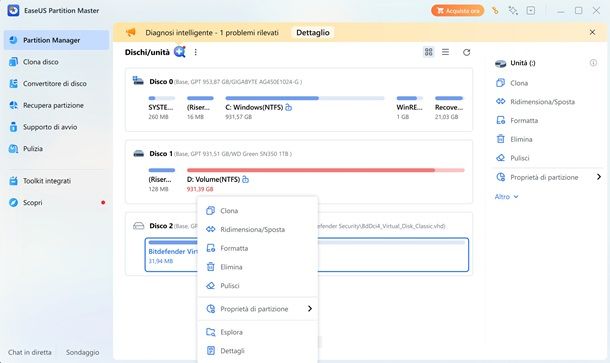
Task: Click the lock icon next to C: Windows
Action: coord(288,107)
